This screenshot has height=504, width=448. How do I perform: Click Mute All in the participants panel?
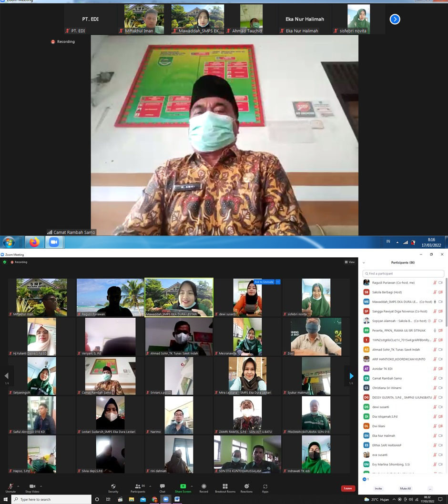[x=405, y=489]
